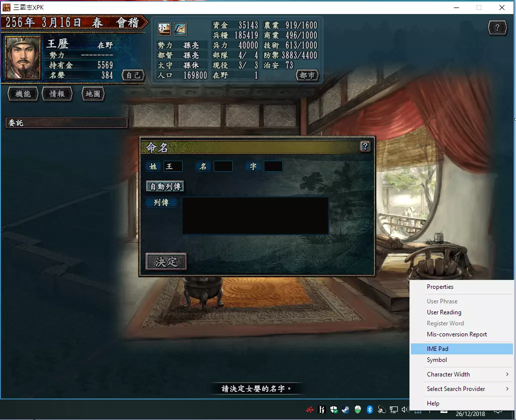Click the 自動列傳 button
Image resolution: width=516 pixels, height=420 pixels.
click(x=165, y=187)
